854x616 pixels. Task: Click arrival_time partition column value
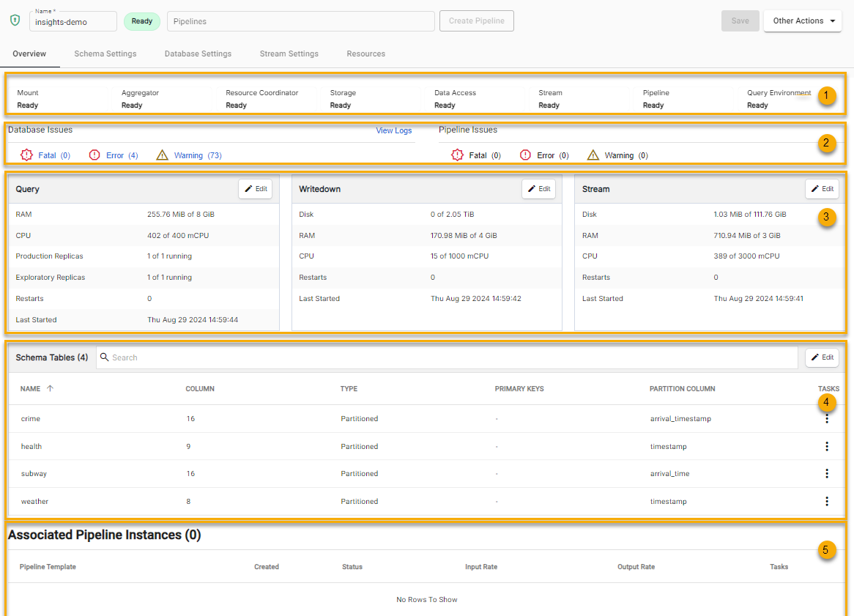669,473
